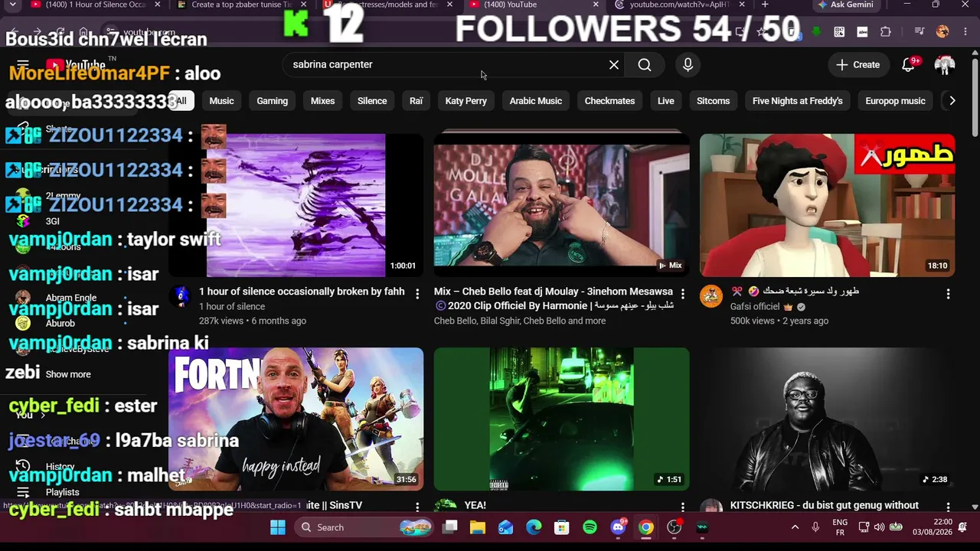Open the 'Mix – Cheb Bello feat dj Moulay' title
The height and width of the screenshot is (551, 980).
click(x=554, y=298)
